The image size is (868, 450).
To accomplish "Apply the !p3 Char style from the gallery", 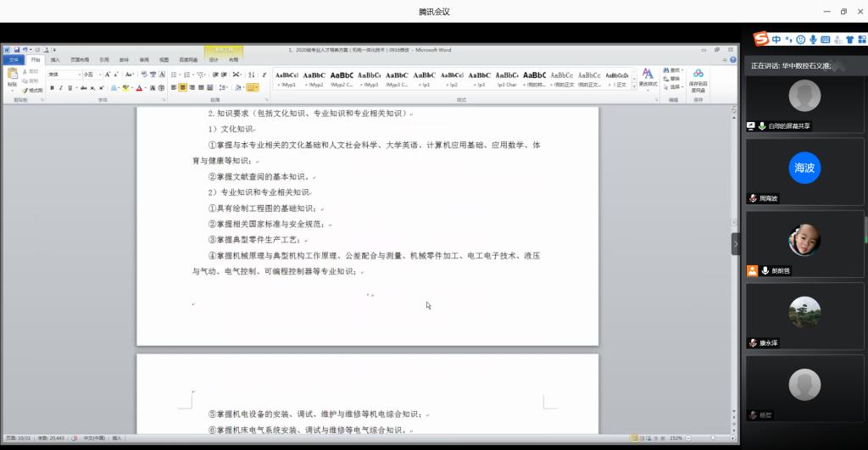I will pos(507,79).
